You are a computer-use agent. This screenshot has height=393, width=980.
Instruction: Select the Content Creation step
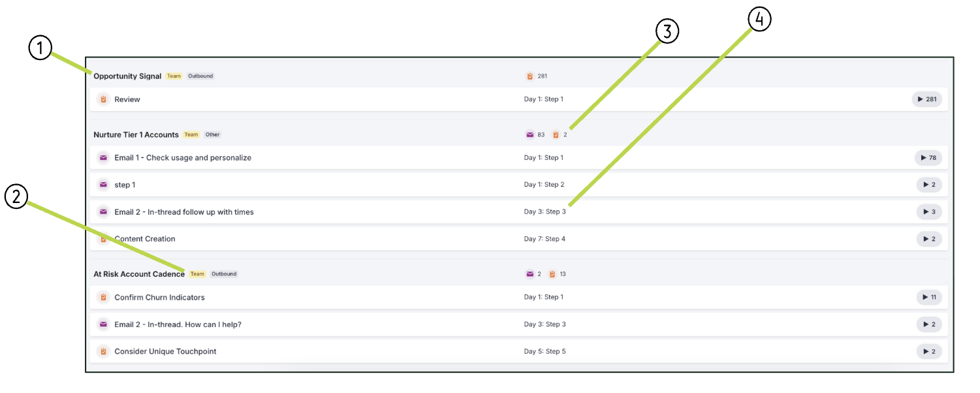[145, 239]
